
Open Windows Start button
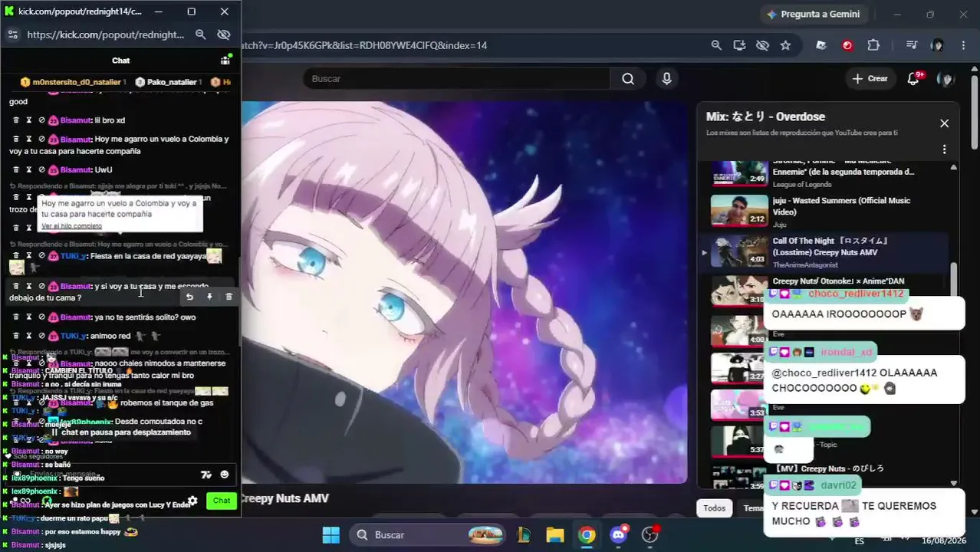click(x=331, y=534)
